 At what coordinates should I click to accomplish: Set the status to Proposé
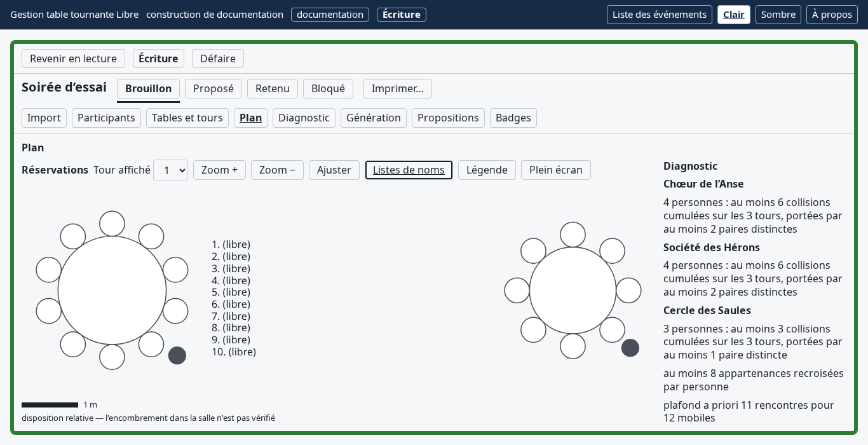[214, 88]
